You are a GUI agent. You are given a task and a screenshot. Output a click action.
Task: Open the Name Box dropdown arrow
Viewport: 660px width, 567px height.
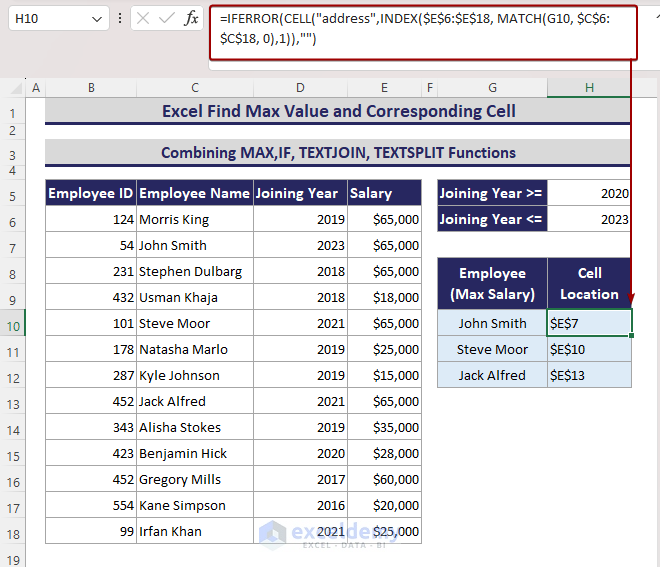pos(96,19)
